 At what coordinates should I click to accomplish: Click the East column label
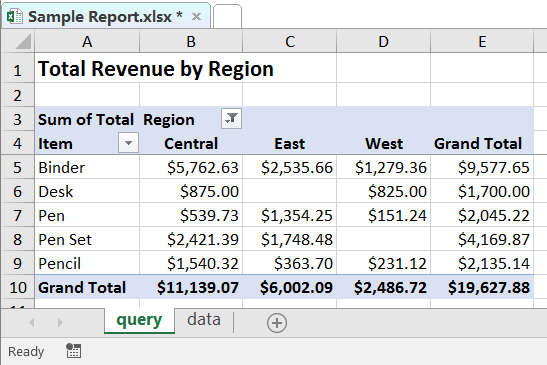point(290,143)
